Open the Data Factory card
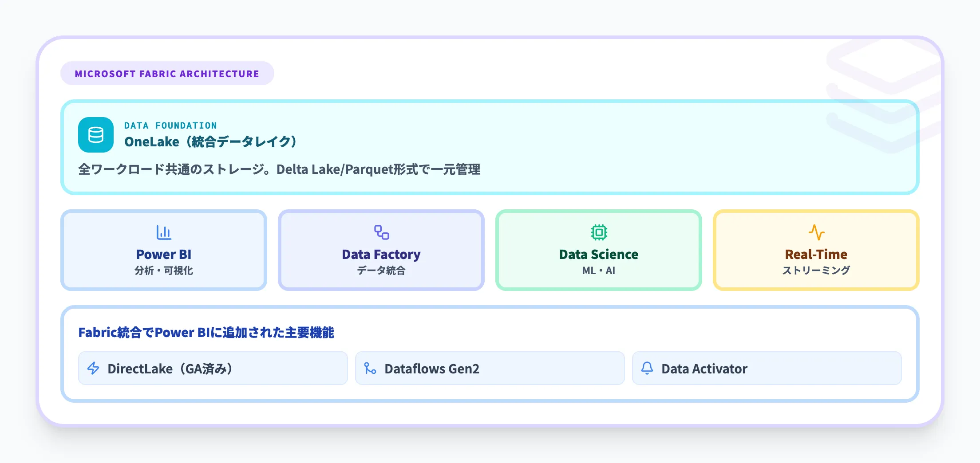 pyautogui.click(x=381, y=250)
